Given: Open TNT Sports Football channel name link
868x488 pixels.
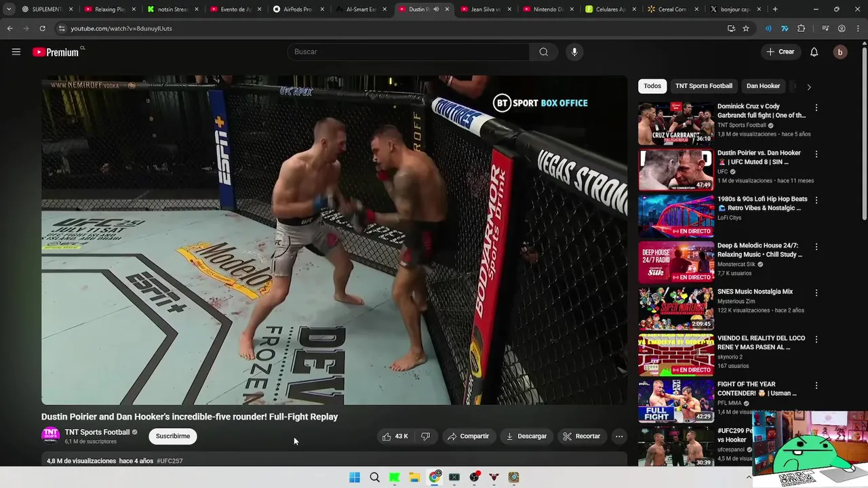Looking at the screenshot, I should 97,432.
